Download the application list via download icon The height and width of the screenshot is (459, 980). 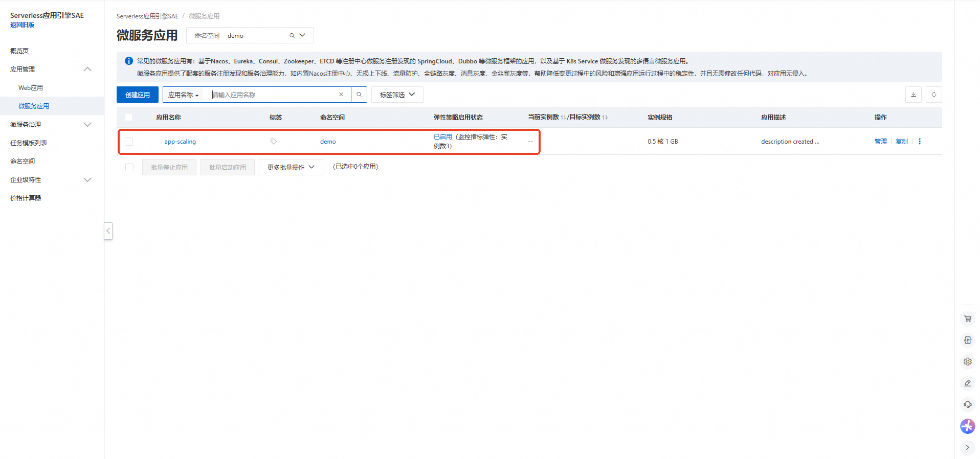[x=914, y=95]
